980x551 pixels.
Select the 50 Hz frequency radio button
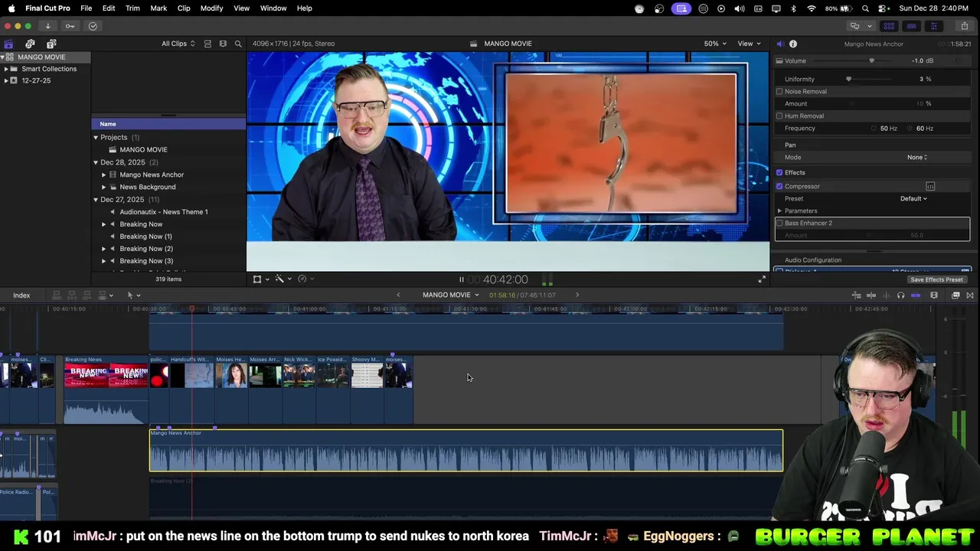coord(874,129)
